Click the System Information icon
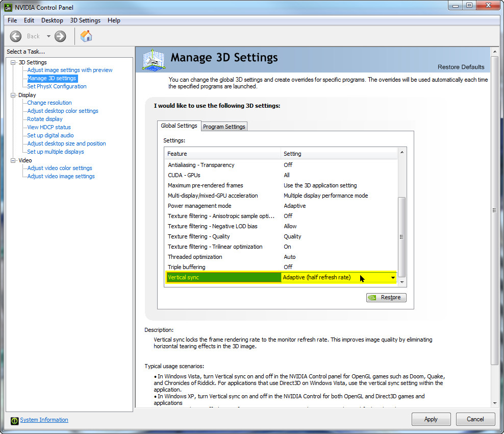Viewport: 504px width, 434px height. coord(14,420)
